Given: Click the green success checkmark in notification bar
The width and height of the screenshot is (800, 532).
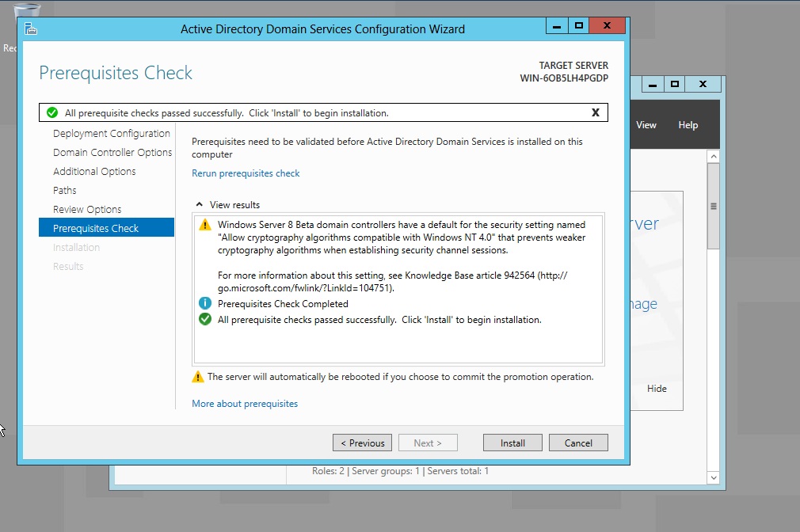Looking at the screenshot, I should [x=52, y=112].
